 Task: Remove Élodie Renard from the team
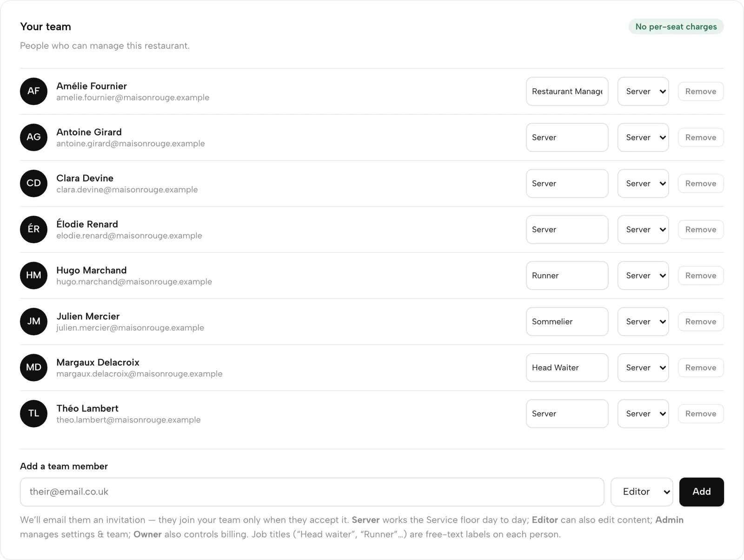(701, 229)
